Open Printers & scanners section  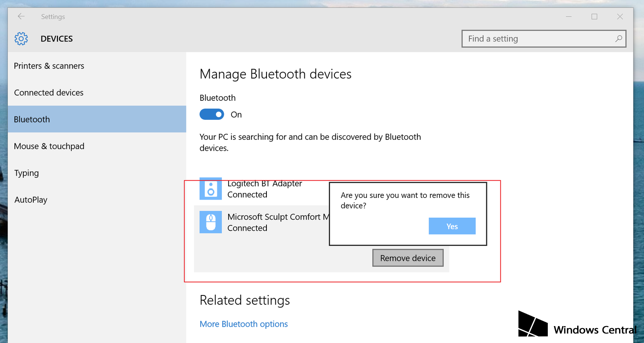(97, 66)
